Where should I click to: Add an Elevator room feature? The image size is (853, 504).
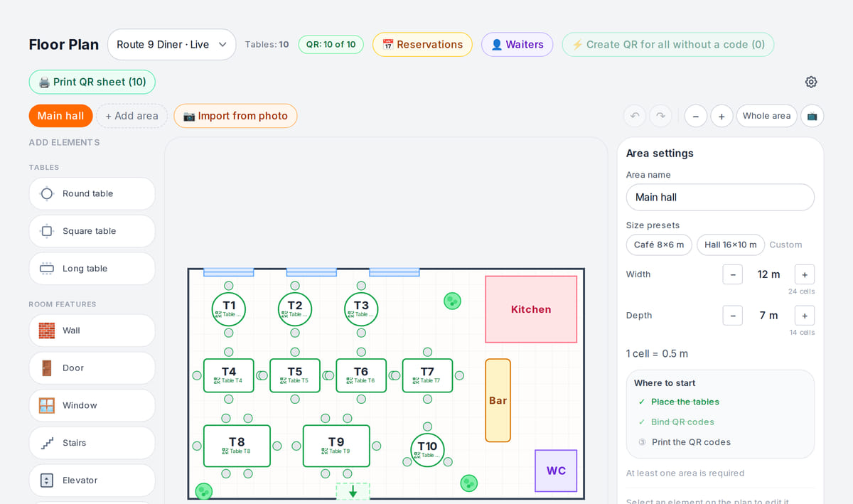click(x=92, y=481)
